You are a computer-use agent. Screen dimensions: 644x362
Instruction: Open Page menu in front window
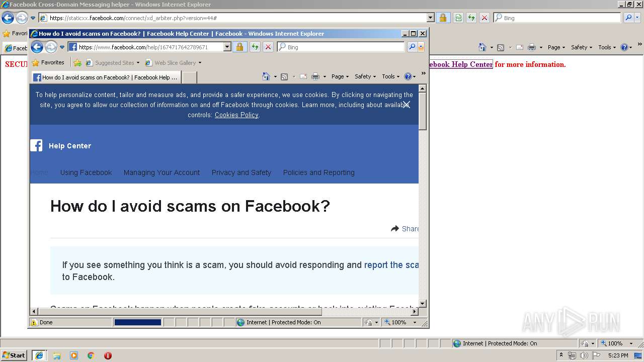click(340, 76)
